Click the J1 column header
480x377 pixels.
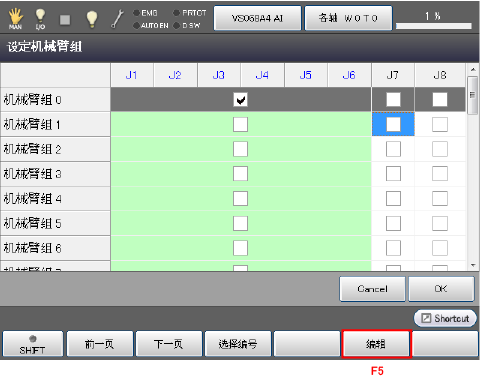click(x=132, y=75)
